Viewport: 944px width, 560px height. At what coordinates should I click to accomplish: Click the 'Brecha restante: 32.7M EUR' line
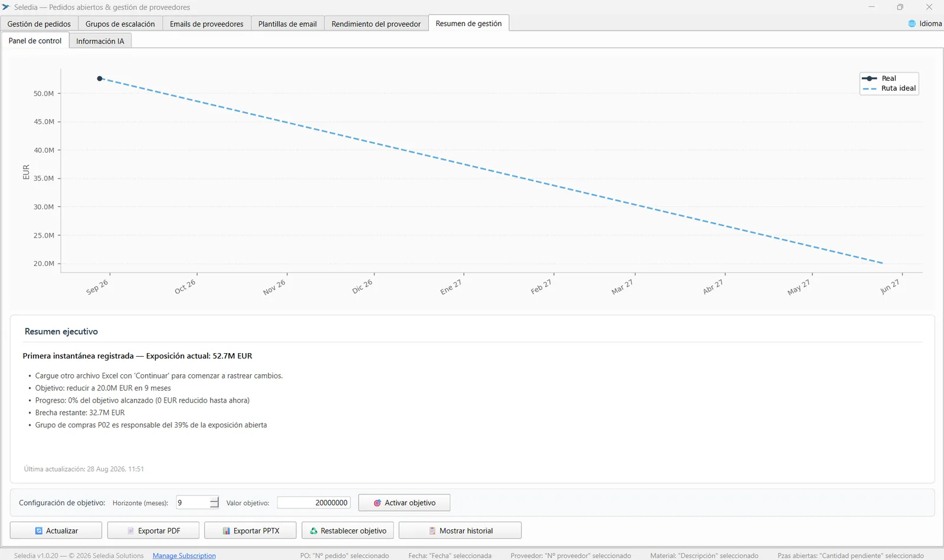pos(80,413)
